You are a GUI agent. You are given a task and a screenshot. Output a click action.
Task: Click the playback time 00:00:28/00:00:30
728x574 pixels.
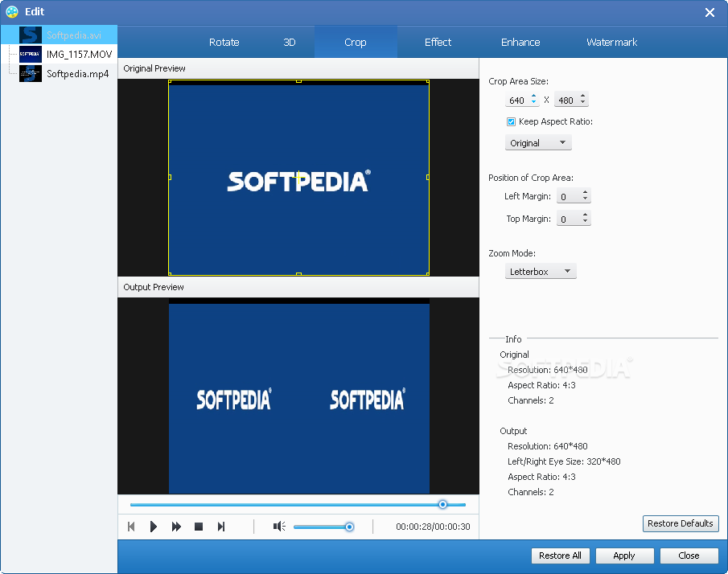433,527
